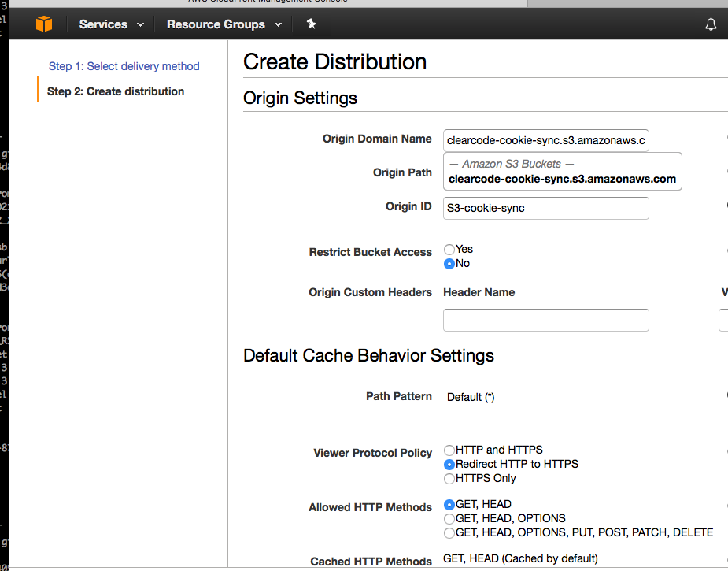Choose HTTP and HTTPS viewer protocol
The width and height of the screenshot is (728, 571).
449,450
